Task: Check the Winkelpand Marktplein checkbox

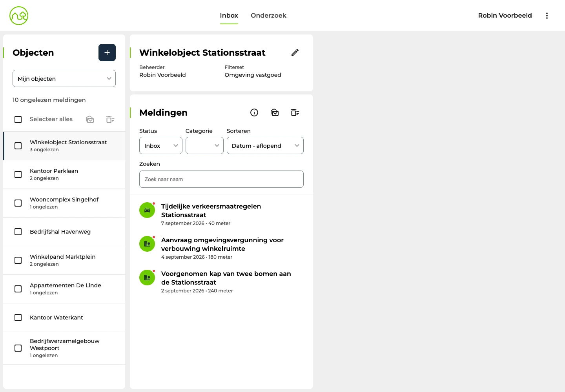Action: click(x=18, y=260)
